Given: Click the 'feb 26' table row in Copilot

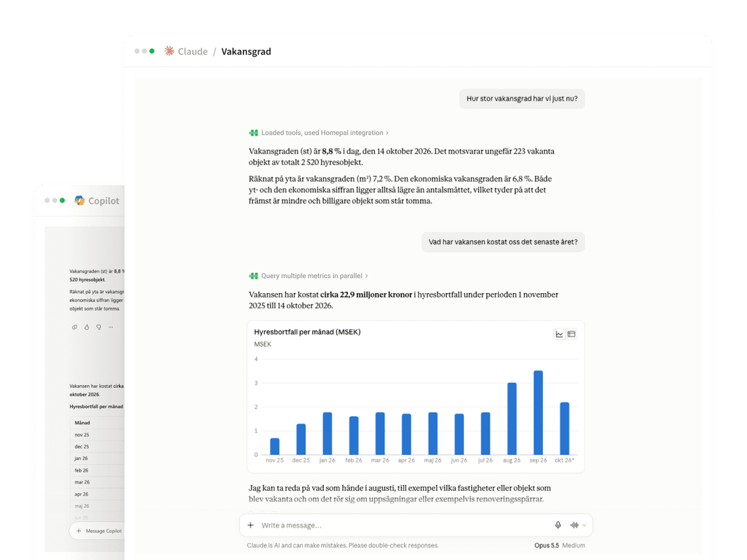Looking at the screenshot, I should coord(98,471).
